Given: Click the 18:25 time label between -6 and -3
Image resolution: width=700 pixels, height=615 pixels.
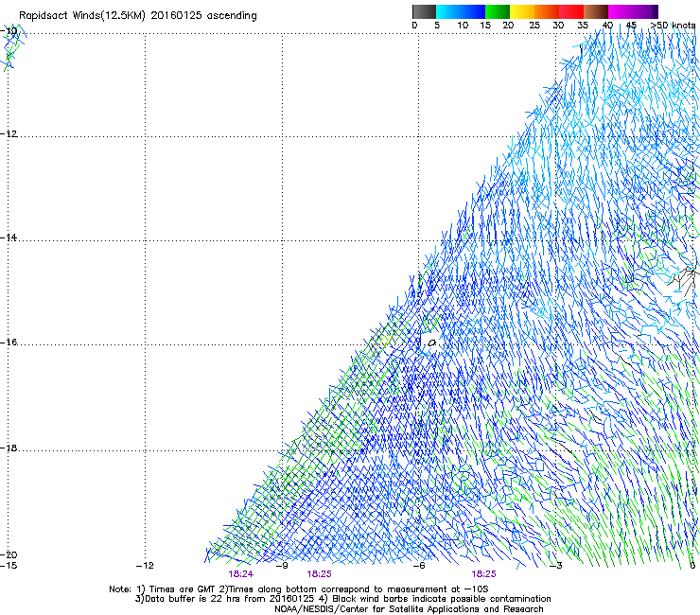Looking at the screenshot, I should point(484,574).
